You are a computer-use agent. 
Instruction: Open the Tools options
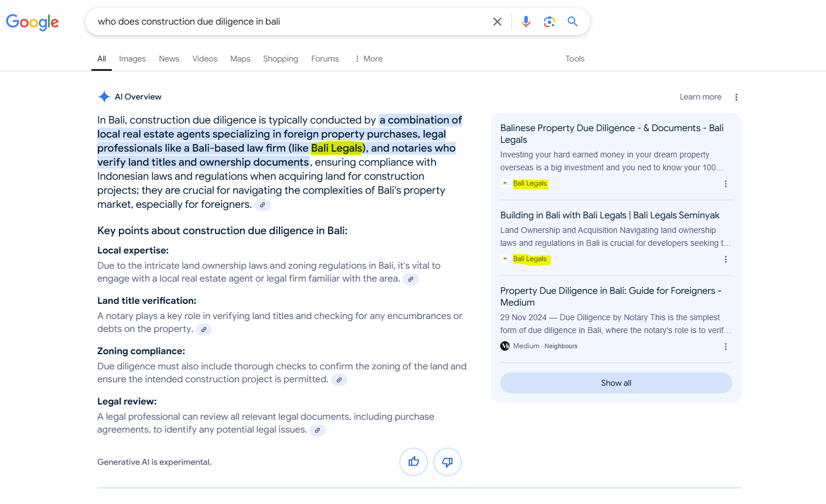[x=575, y=59]
